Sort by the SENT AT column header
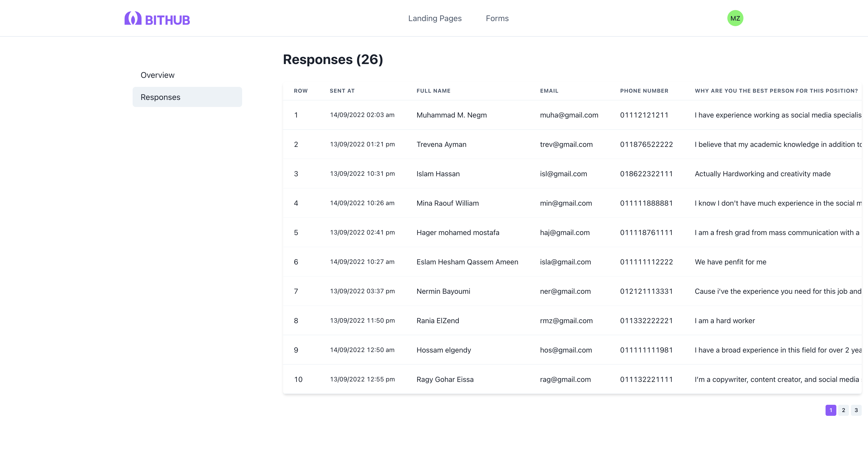Screen dimensions: 868x458 point(342,91)
